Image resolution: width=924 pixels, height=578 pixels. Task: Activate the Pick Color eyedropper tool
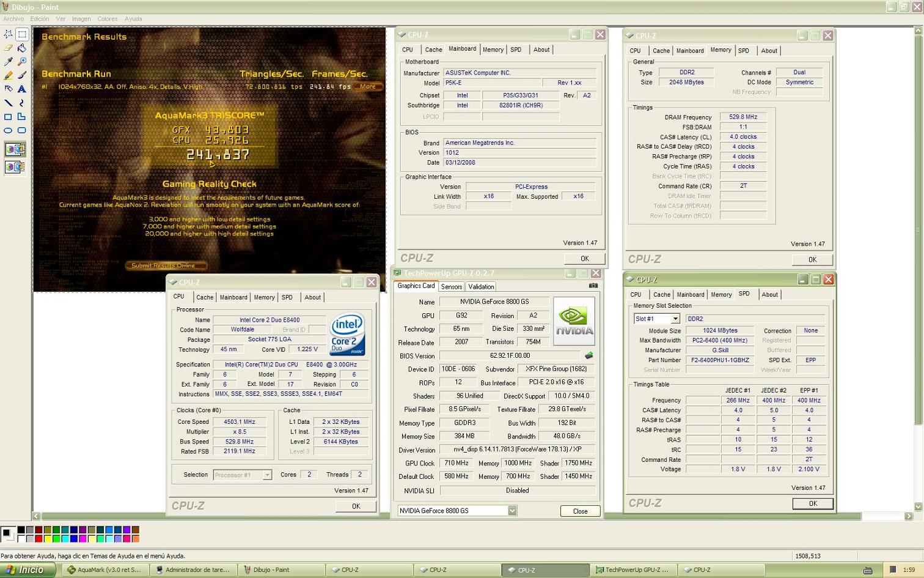click(8, 62)
